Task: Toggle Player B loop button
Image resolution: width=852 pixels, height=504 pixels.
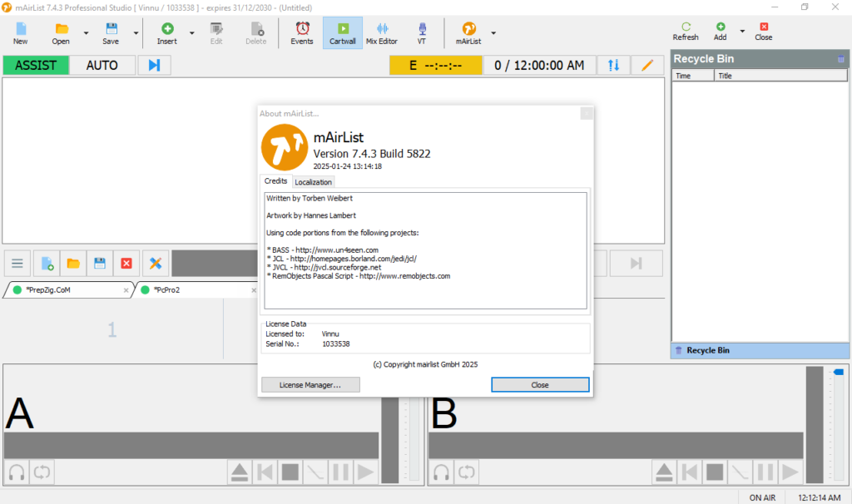Action: 466,472
